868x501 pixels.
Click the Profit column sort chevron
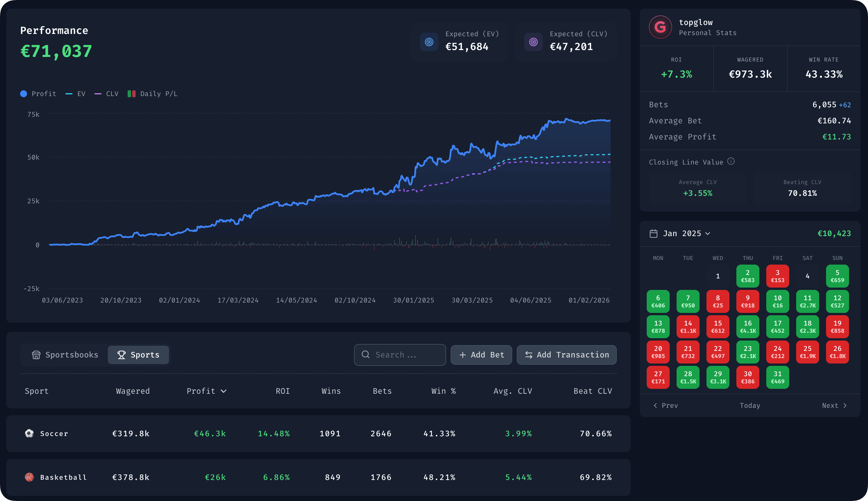pyautogui.click(x=223, y=391)
